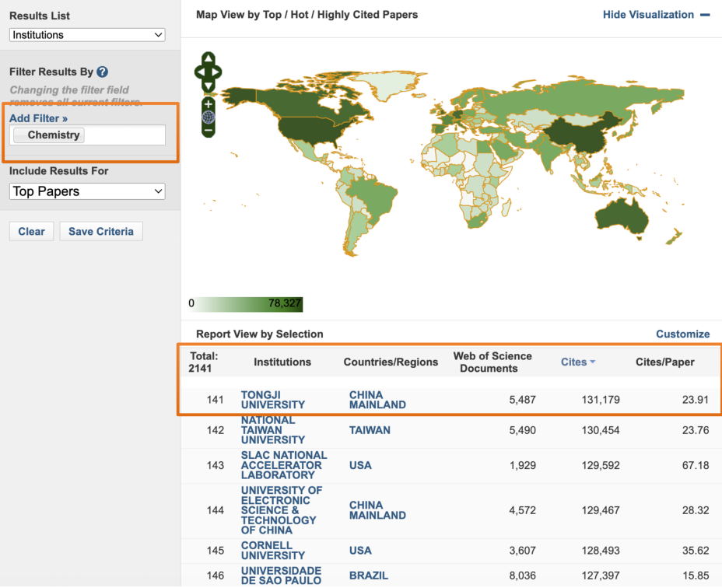Screen dimensions: 722x588
Task: Click the filter input field beside Chemistry
Action: pos(124,135)
